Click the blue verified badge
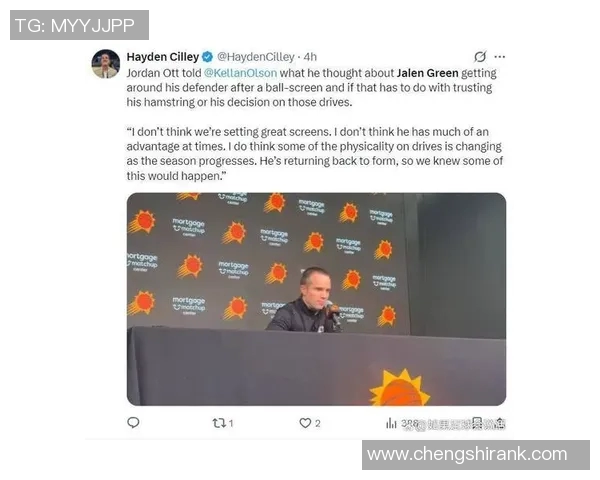Viewport: 600px width, 480px height. (207, 57)
